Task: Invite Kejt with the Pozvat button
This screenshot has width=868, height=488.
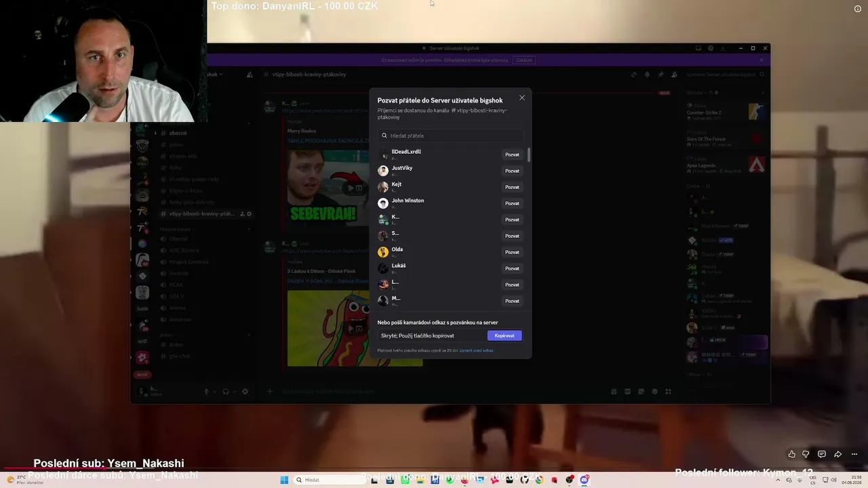Action: (512, 187)
